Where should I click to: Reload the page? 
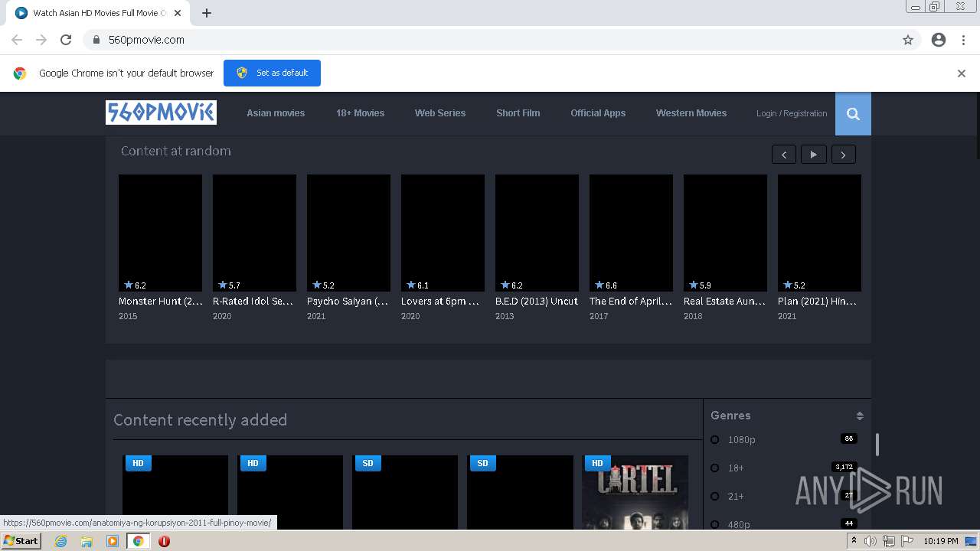pyautogui.click(x=66, y=40)
